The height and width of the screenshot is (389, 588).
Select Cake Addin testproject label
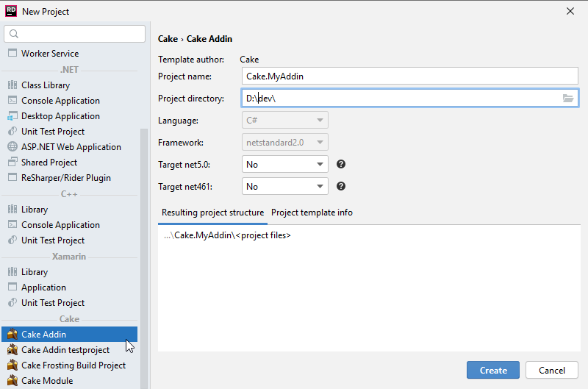pyautogui.click(x=65, y=349)
